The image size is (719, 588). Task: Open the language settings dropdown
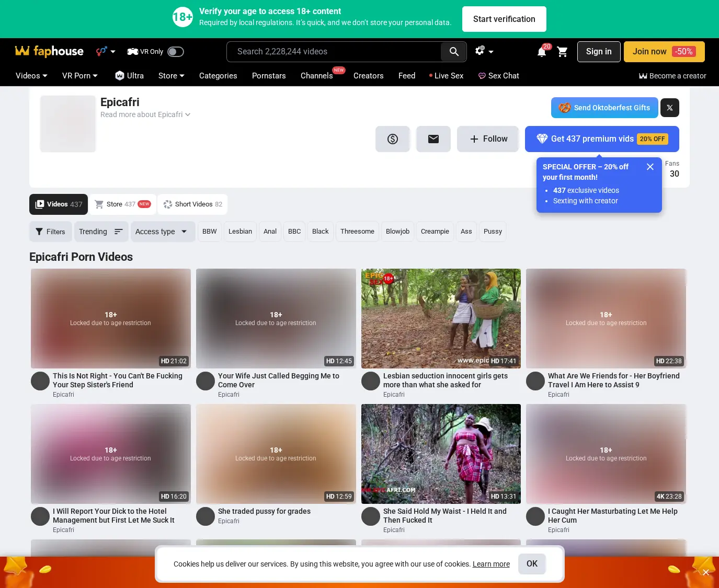coord(484,51)
